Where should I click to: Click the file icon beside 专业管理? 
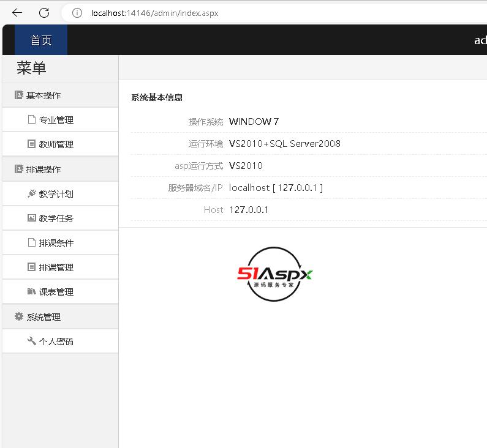[32, 119]
